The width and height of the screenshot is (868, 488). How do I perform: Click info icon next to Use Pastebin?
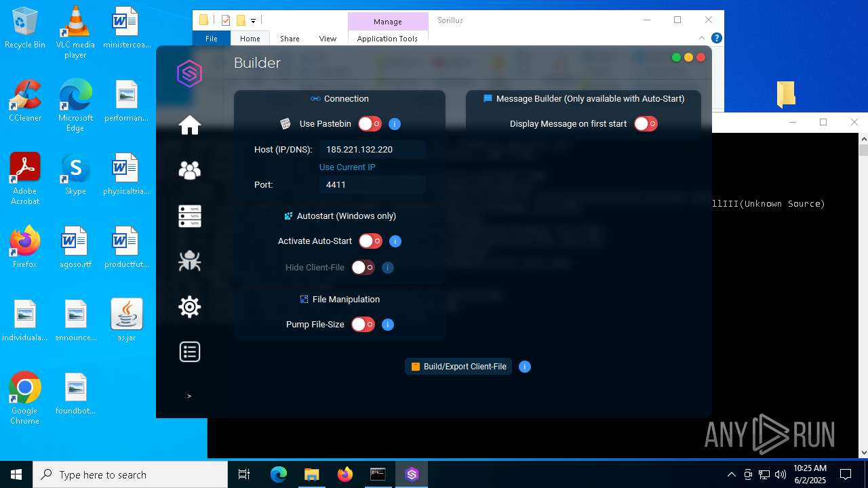click(395, 124)
